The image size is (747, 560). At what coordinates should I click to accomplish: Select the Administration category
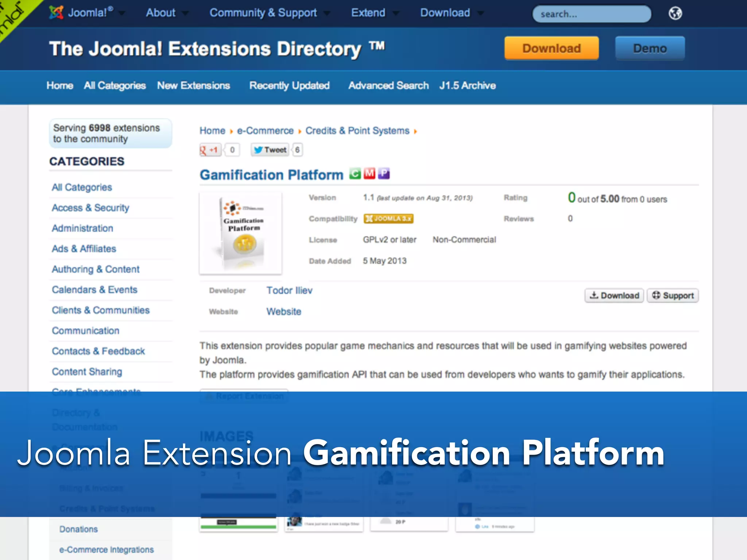82,228
